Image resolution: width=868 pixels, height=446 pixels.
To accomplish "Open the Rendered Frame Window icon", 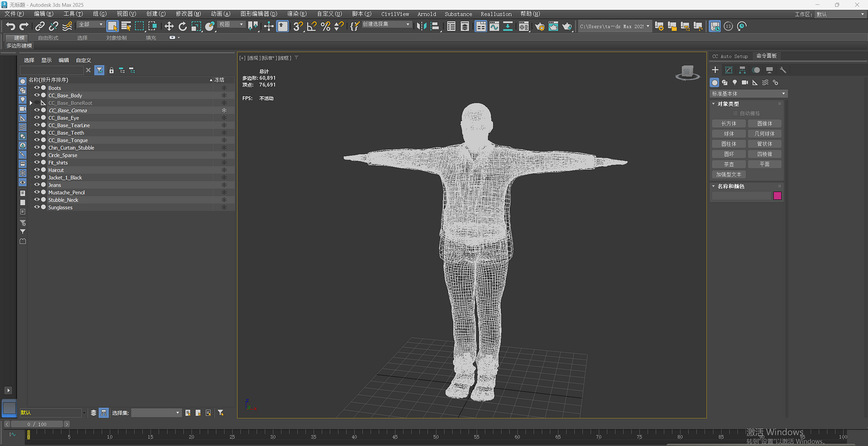I will click(554, 26).
